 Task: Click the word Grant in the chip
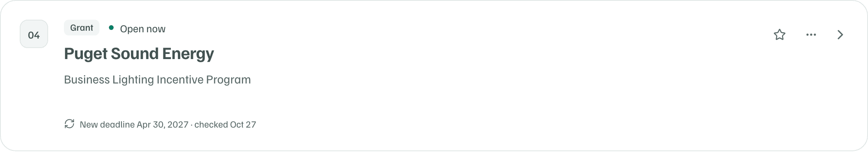tap(82, 28)
